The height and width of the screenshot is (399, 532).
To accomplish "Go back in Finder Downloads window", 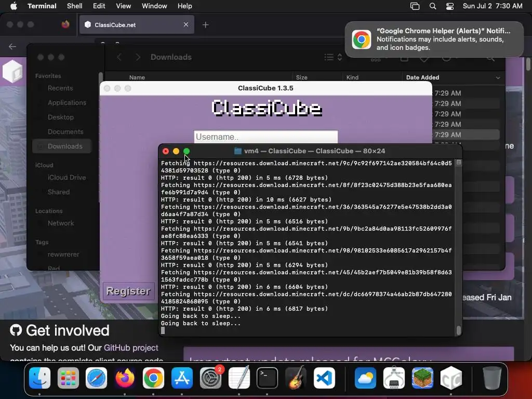I will tap(119, 57).
